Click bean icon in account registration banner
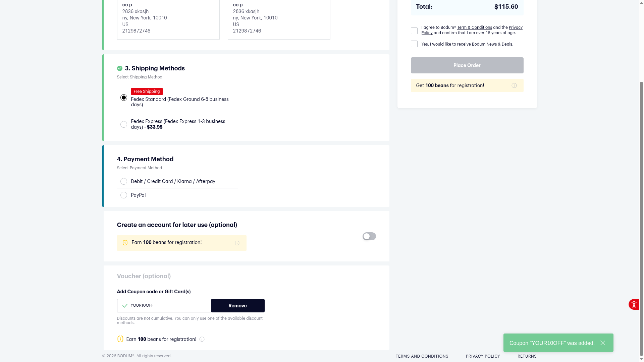644x362 pixels. (x=125, y=243)
